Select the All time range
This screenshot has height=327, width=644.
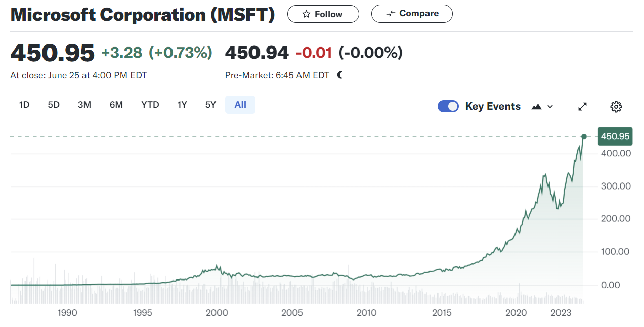coord(240,105)
